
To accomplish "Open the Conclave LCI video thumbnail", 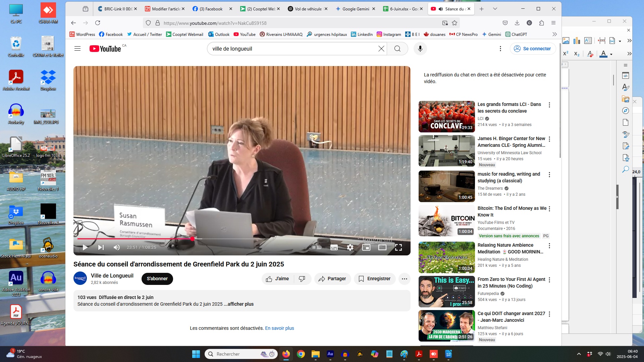I will point(446,116).
